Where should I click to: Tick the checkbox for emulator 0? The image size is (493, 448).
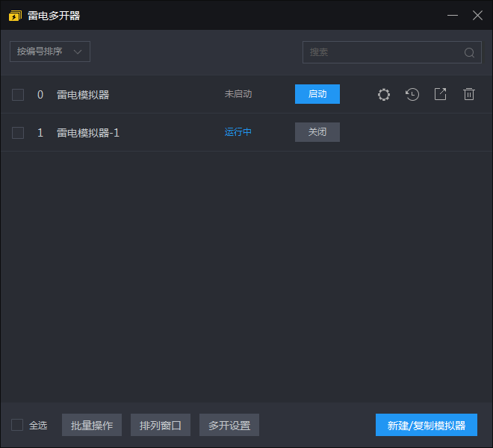18,95
